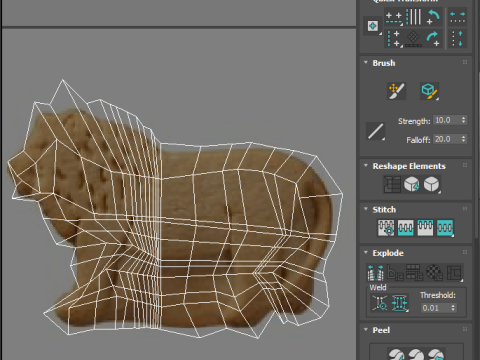Click the Stitch Custom icon
Viewport: 480px width, 360px height.
point(445,228)
